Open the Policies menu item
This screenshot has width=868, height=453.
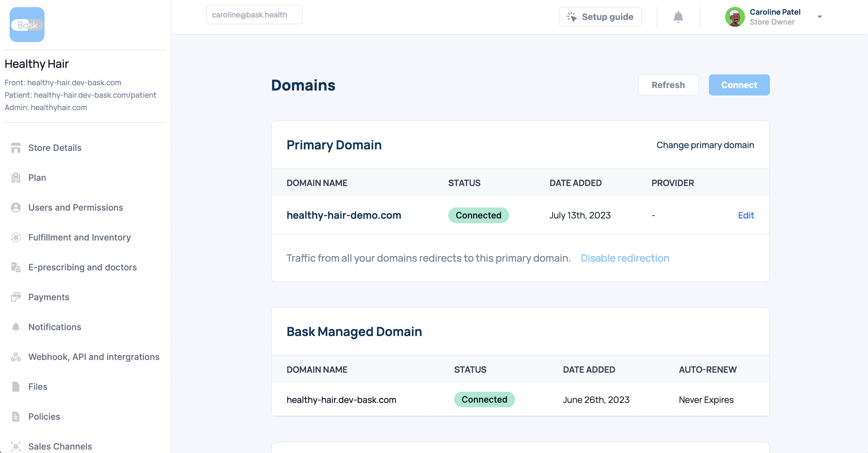44,417
